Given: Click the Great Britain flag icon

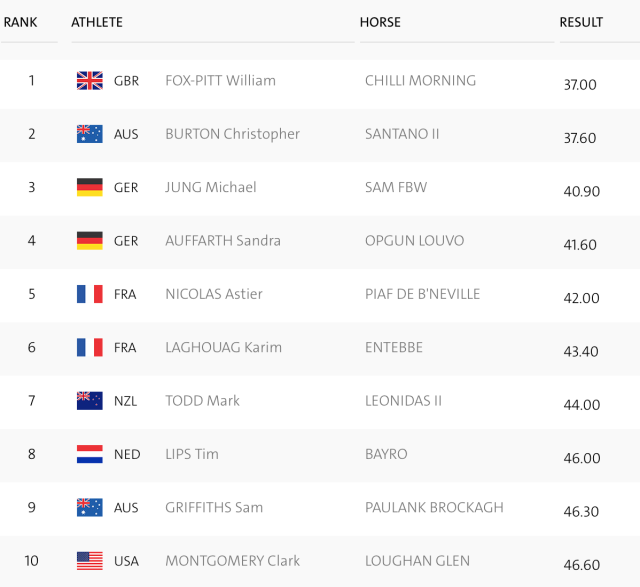Looking at the screenshot, I should point(90,80).
